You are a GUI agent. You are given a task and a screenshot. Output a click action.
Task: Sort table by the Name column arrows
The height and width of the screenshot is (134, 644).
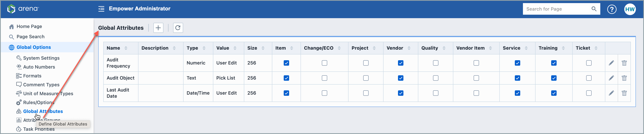(126, 48)
